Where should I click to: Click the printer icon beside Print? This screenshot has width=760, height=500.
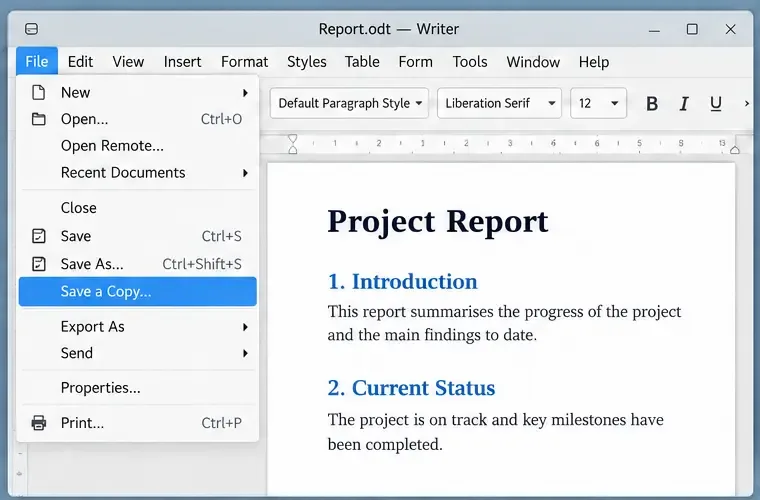click(x=39, y=422)
